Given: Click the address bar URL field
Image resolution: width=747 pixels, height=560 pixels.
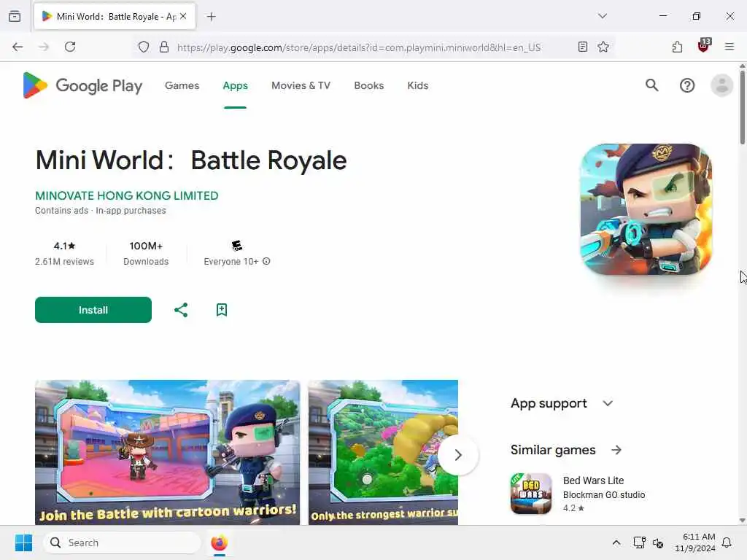Looking at the screenshot, I should click(359, 47).
